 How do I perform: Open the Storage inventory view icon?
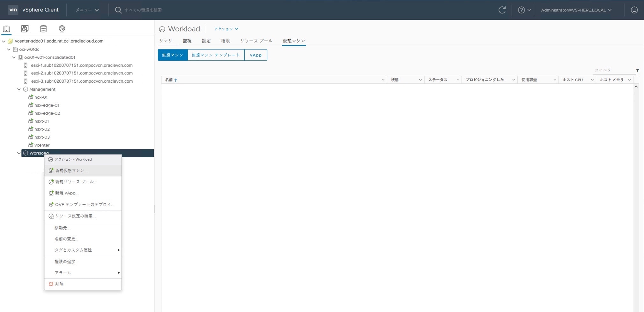[x=43, y=29]
